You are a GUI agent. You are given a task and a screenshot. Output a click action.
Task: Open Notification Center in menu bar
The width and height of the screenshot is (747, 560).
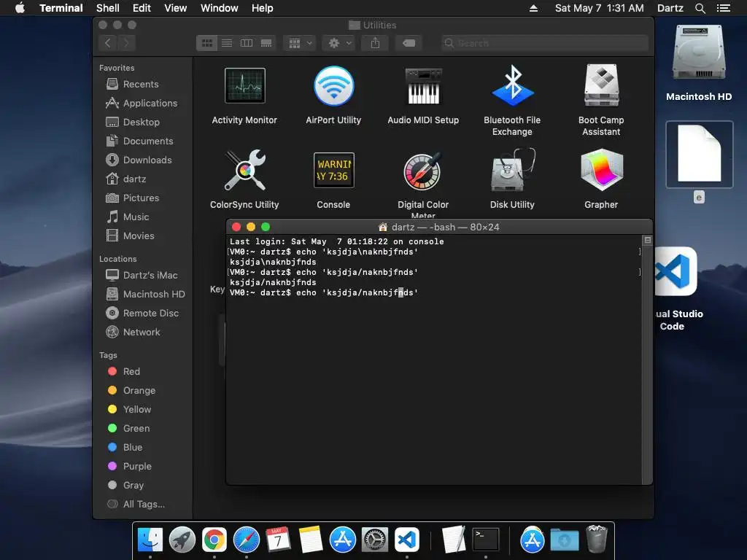pyautogui.click(x=723, y=8)
